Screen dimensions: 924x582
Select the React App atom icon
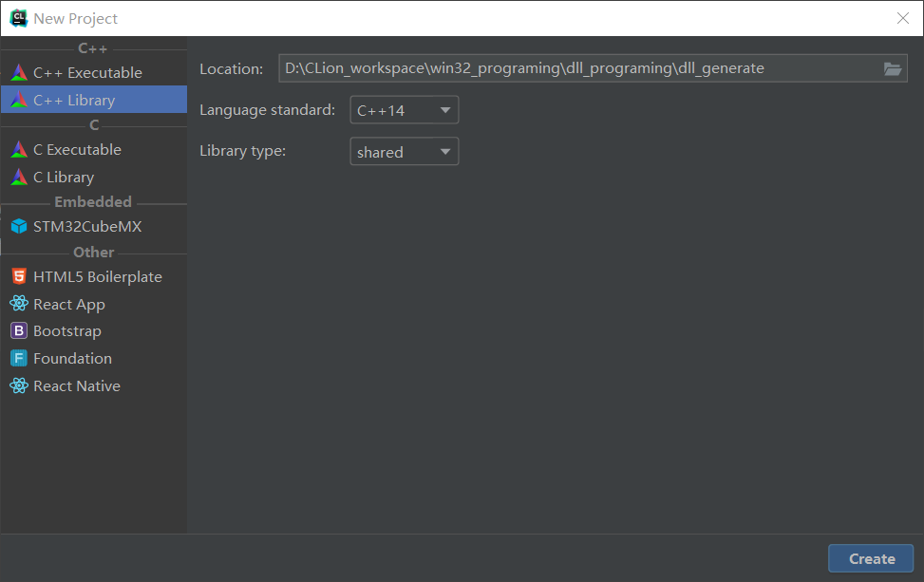tap(18, 304)
